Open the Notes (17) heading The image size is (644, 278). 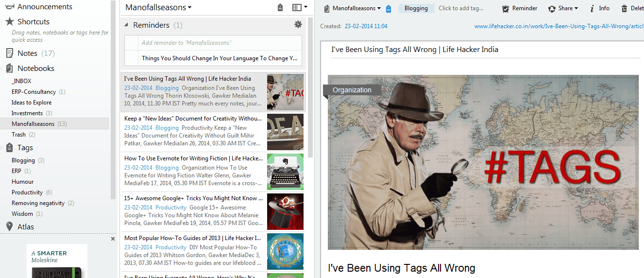pyautogui.click(x=36, y=53)
